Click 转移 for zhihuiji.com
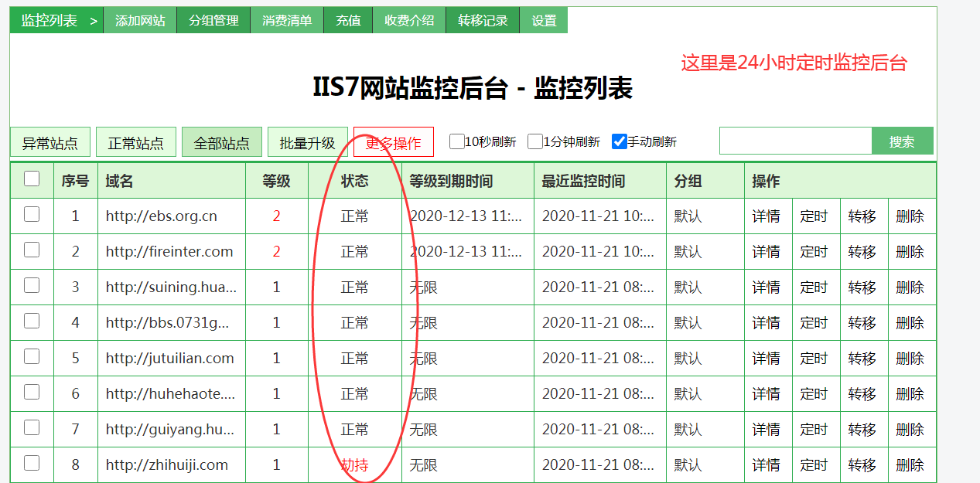The image size is (980, 483). pos(862,465)
